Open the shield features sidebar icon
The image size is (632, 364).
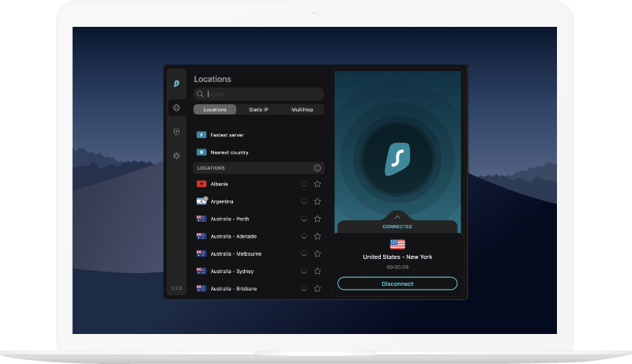point(176,132)
